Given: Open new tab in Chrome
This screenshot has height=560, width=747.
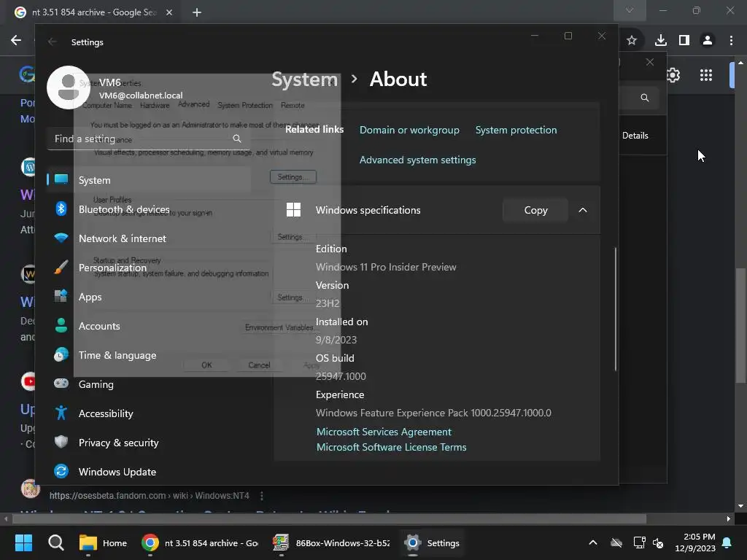Looking at the screenshot, I should (x=197, y=12).
